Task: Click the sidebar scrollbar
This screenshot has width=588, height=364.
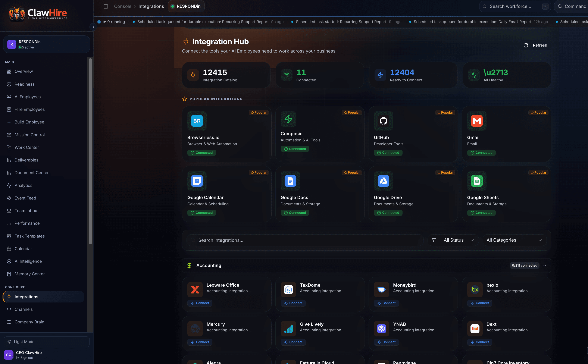Action: point(90,151)
